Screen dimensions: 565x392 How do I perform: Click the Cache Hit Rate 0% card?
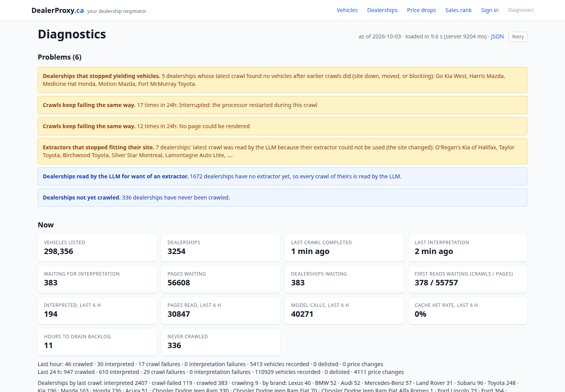click(468, 311)
